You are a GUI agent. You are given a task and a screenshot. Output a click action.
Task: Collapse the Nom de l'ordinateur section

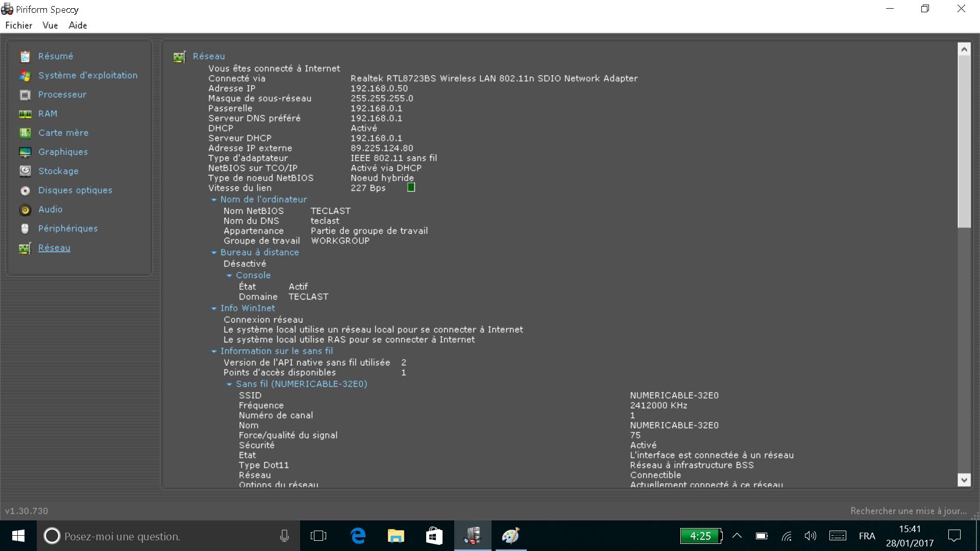[x=214, y=200]
